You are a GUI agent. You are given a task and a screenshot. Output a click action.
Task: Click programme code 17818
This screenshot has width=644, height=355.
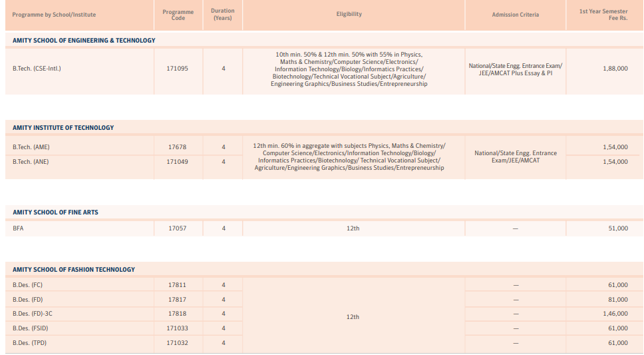click(x=177, y=314)
